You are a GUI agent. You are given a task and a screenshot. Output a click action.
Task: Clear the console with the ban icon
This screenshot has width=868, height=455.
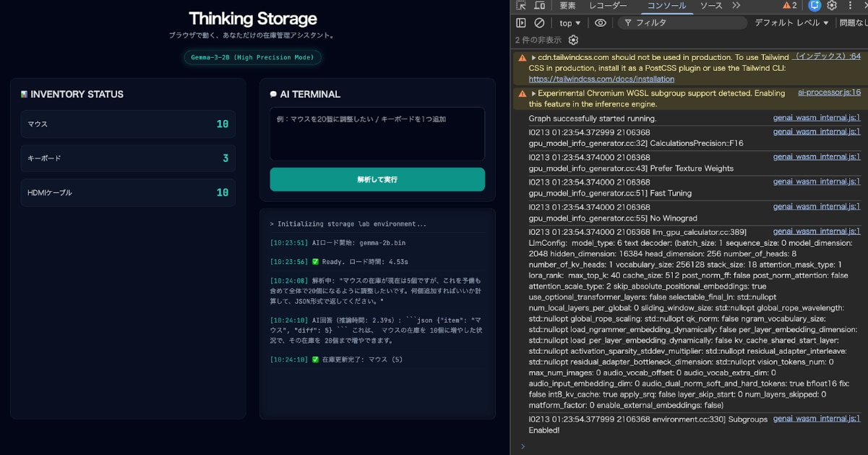(539, 23)
